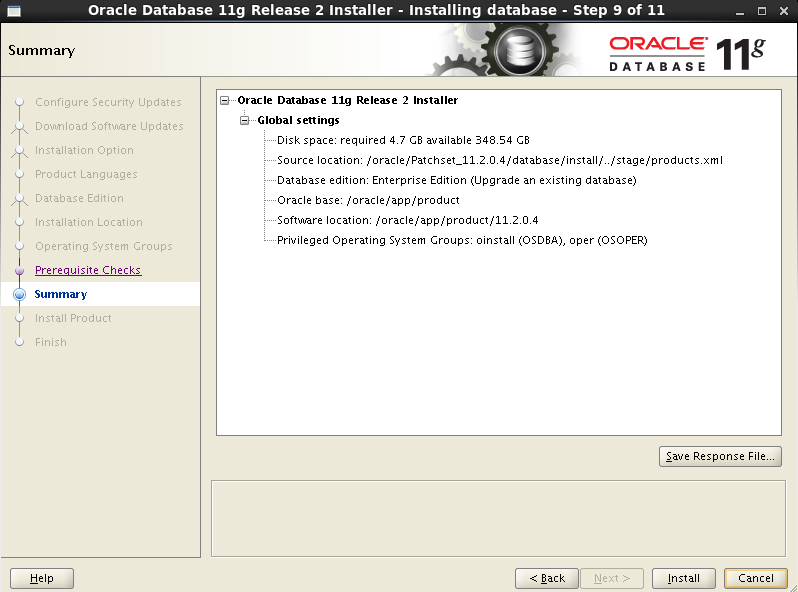
Task: Click the Oracle Database 11g logo
Action: coord(687,53)
